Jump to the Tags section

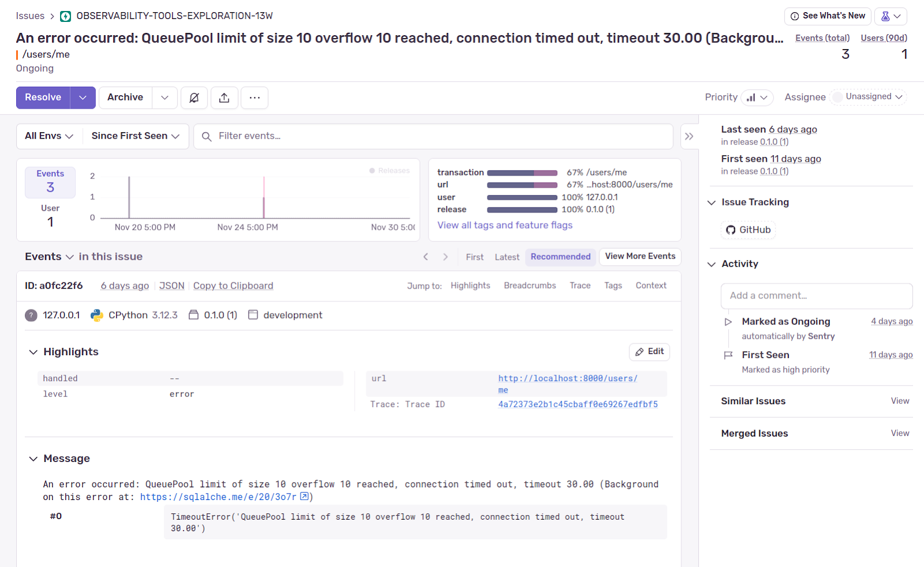[613, 286]
